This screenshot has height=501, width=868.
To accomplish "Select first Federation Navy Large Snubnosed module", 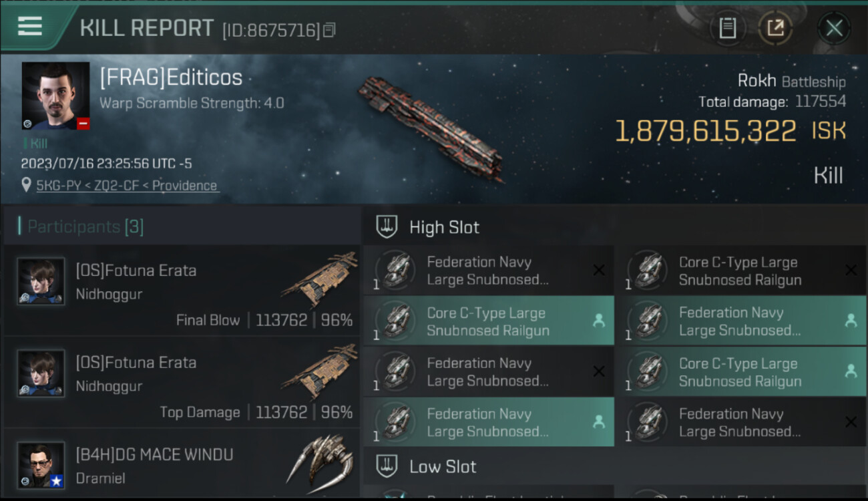I will (488, 271).
